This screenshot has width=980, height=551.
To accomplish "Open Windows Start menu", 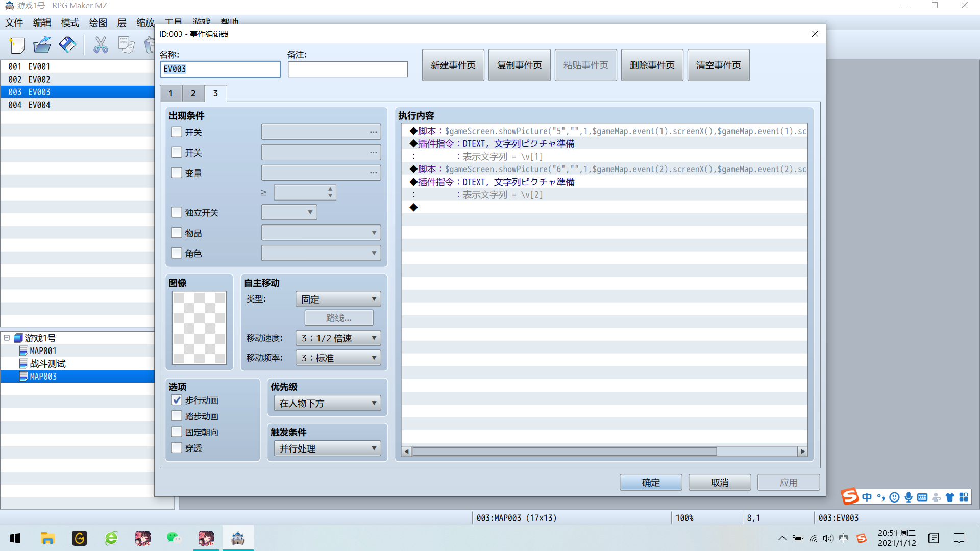I will click(x=15, y=538).
